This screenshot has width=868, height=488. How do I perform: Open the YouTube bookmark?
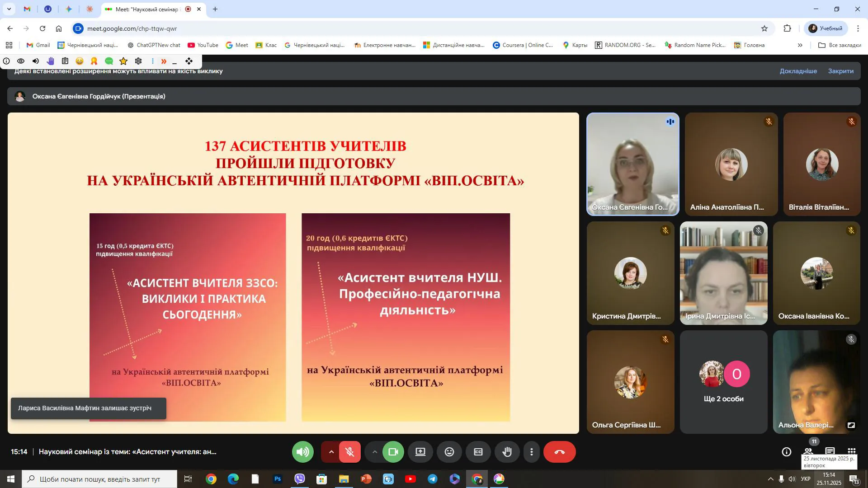coord(203,45)
